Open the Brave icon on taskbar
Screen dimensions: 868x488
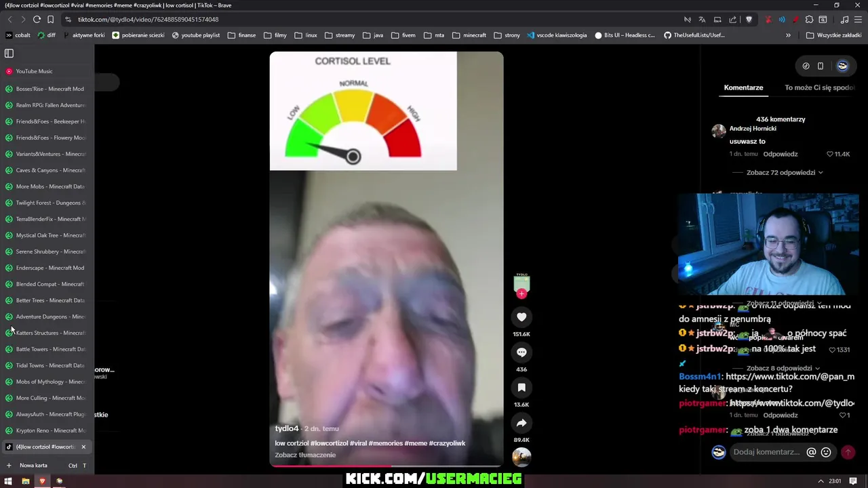[42, 481]
